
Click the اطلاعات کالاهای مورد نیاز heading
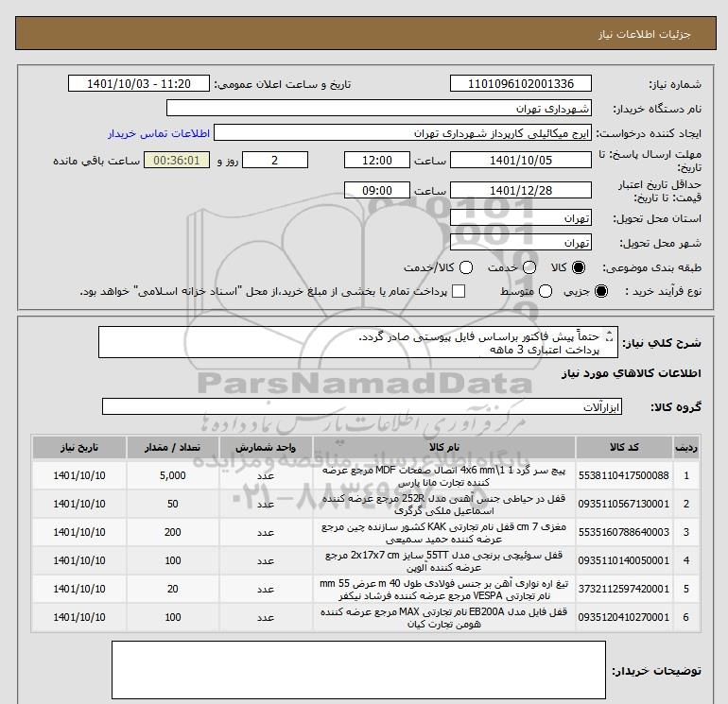click(632, 373)
